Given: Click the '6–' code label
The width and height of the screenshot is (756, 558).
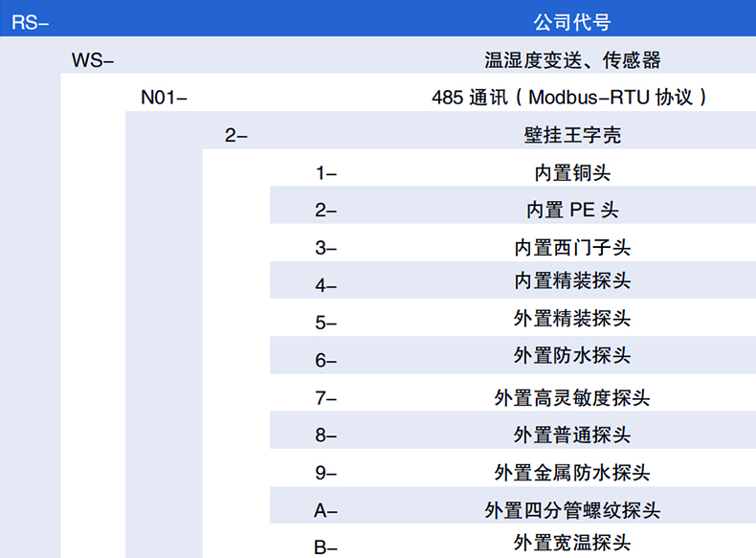Looking at the screenshot, I should point(326,360).
